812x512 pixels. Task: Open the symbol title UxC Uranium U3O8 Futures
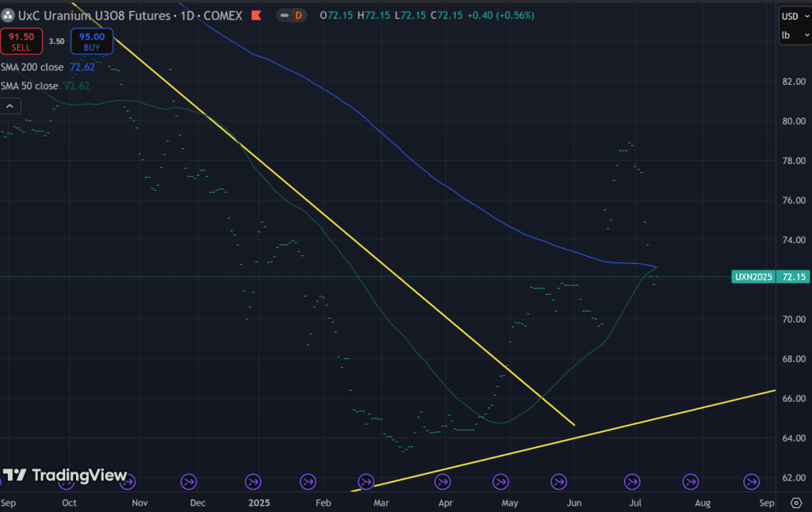tap(94, 16)
